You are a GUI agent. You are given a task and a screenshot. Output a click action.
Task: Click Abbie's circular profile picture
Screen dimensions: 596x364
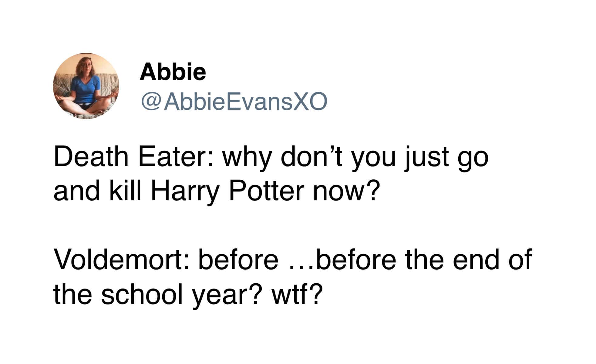coord(86,86)
